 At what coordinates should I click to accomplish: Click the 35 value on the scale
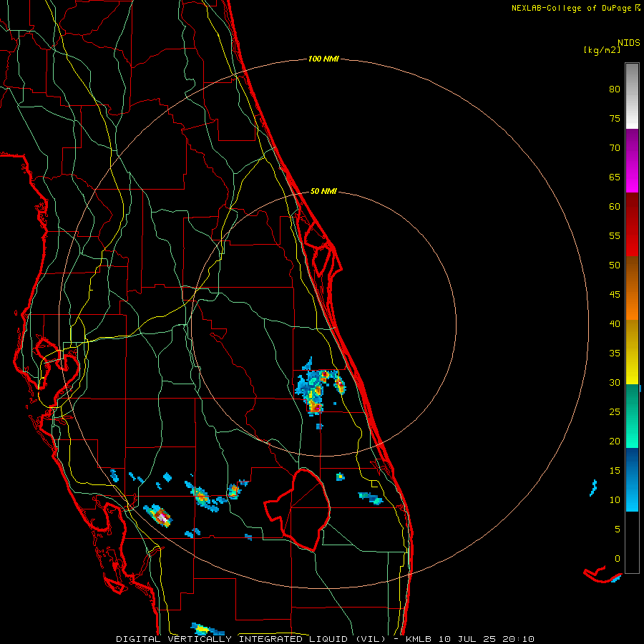coord(615,353)
